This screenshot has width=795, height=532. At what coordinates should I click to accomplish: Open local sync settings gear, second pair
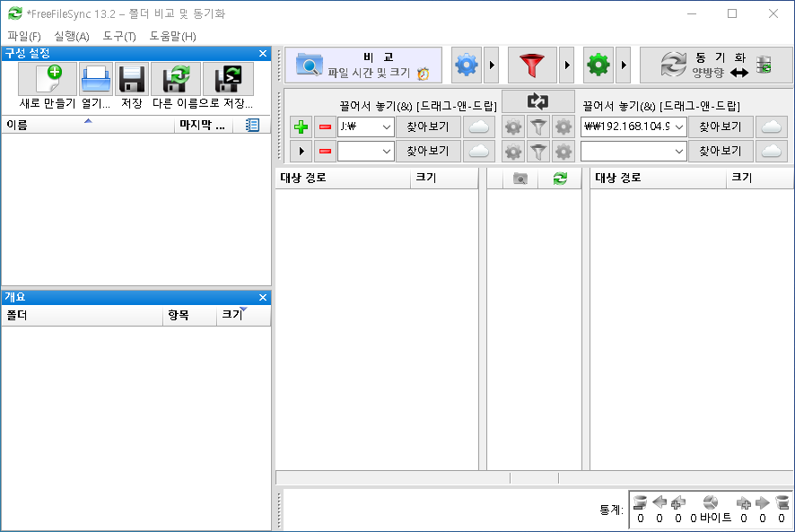563,151
